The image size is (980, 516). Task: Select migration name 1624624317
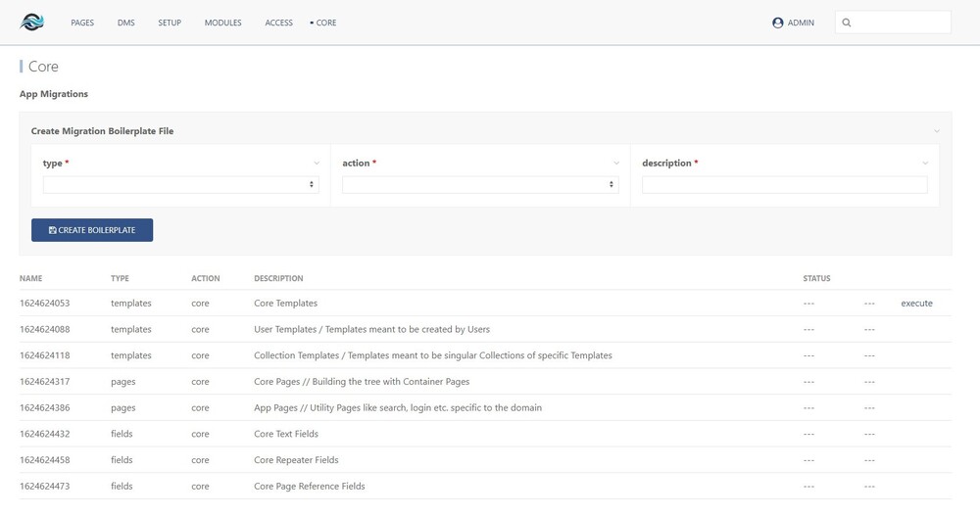pos(44,382)
